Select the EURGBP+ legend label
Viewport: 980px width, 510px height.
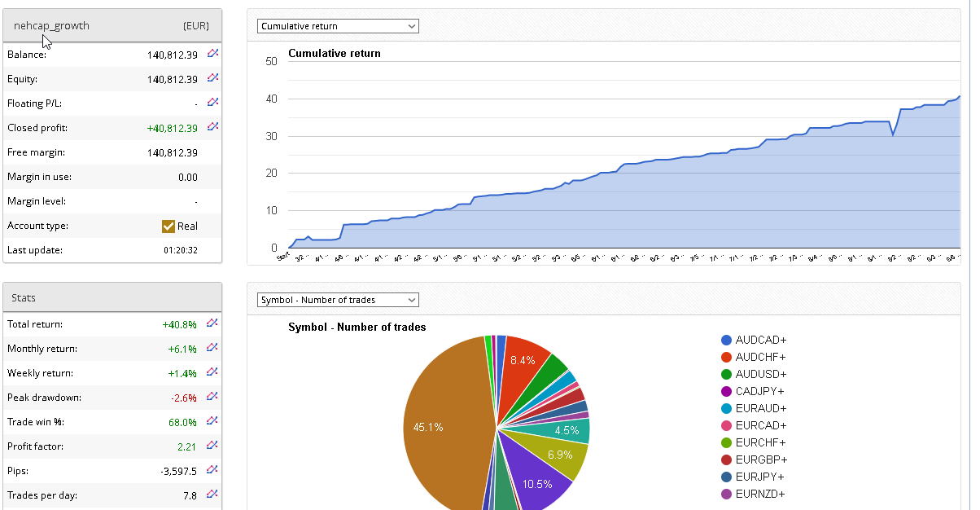(x=760, y=459)
